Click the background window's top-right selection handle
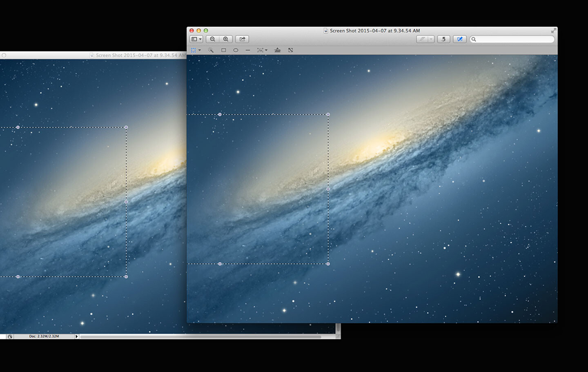The image size is (588, 372). 126,127
